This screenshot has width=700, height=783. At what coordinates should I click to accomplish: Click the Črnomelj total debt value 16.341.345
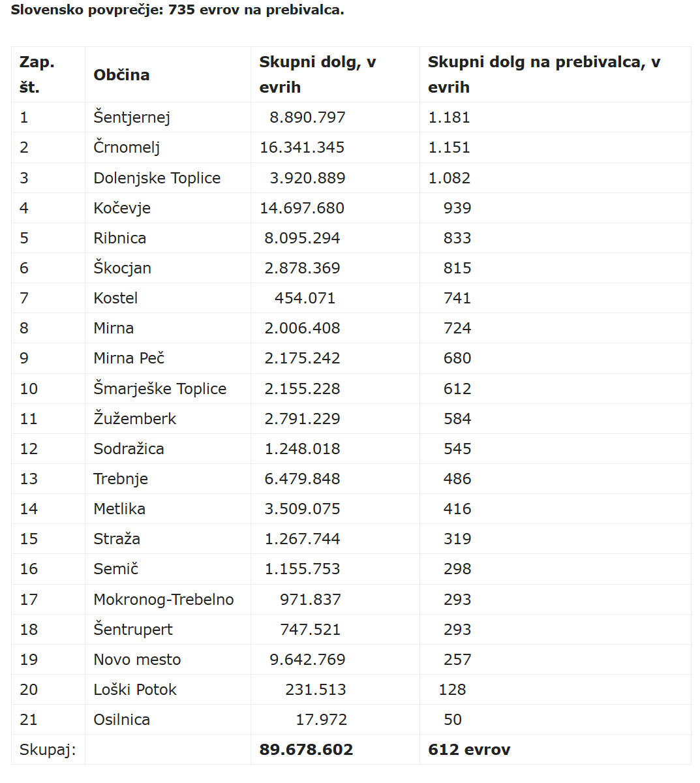coord(302,147)
